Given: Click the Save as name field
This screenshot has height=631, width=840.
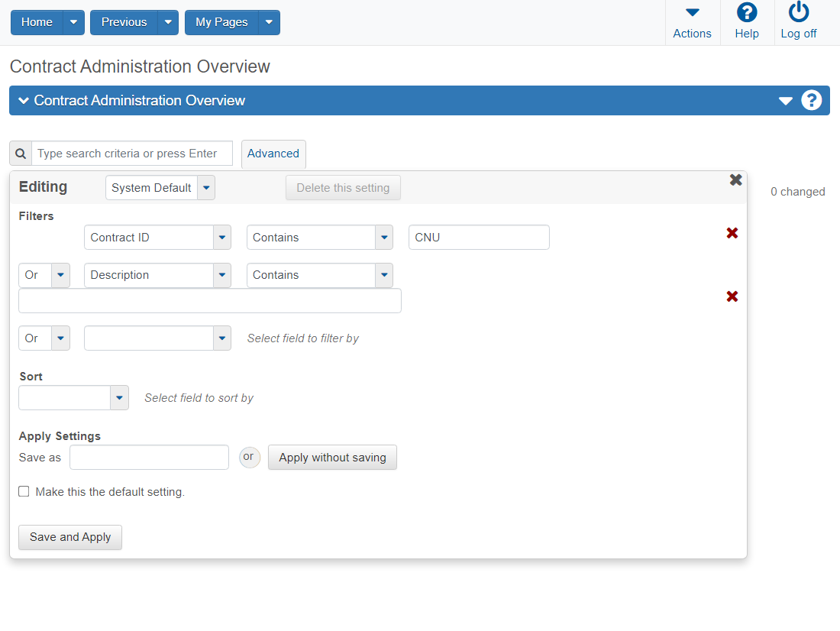Looking at the screenshot, I should (x=150, y=458).
